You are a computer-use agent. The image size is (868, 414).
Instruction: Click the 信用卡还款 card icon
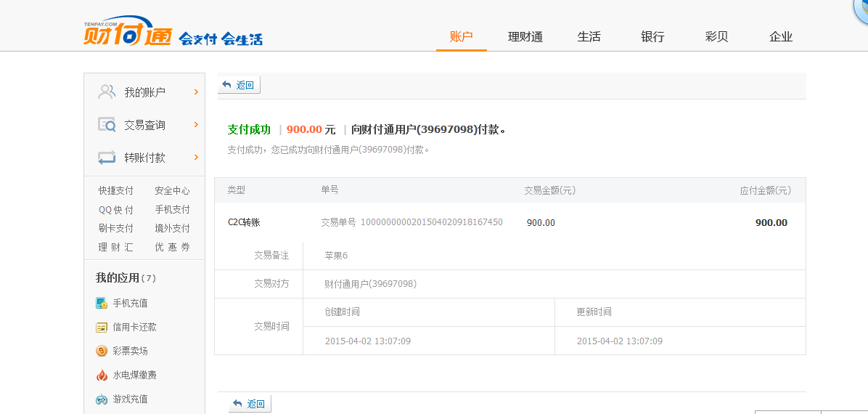[x=102, y=327]
